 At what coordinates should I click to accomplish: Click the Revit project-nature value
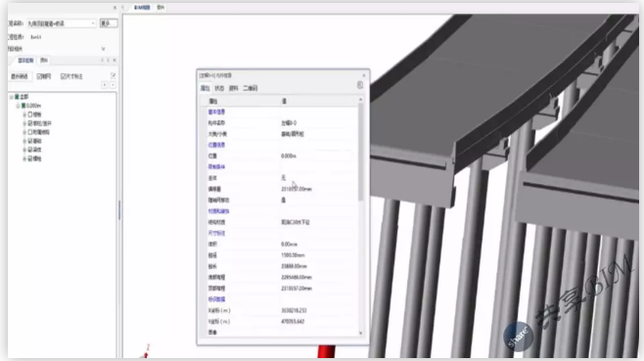tap(36, 37)
